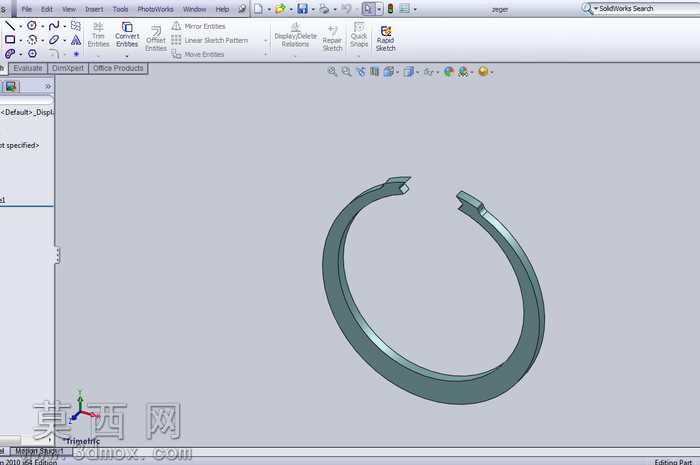Select the Spline sketch tool
This screenshot has height=465, width=700.
coord(54,25)
